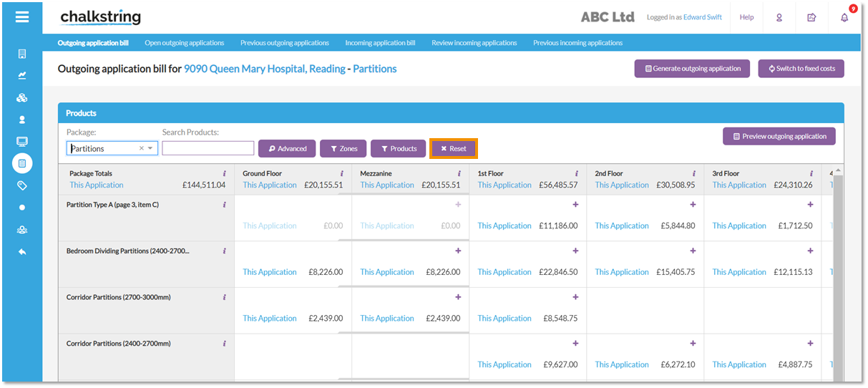Screen dimensions: 868x388
Task: Switch to Open outgoing applications tab
Action: click(184, 43)
